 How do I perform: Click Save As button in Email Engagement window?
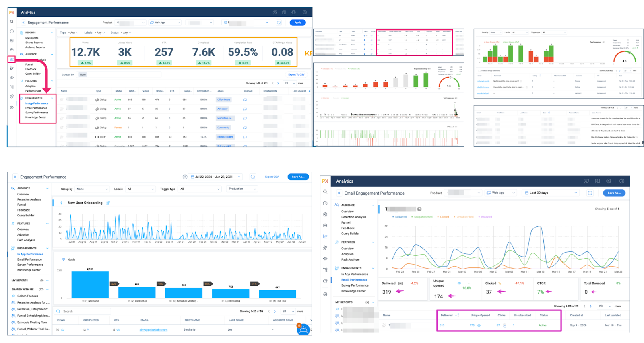(x=614, y=193)
